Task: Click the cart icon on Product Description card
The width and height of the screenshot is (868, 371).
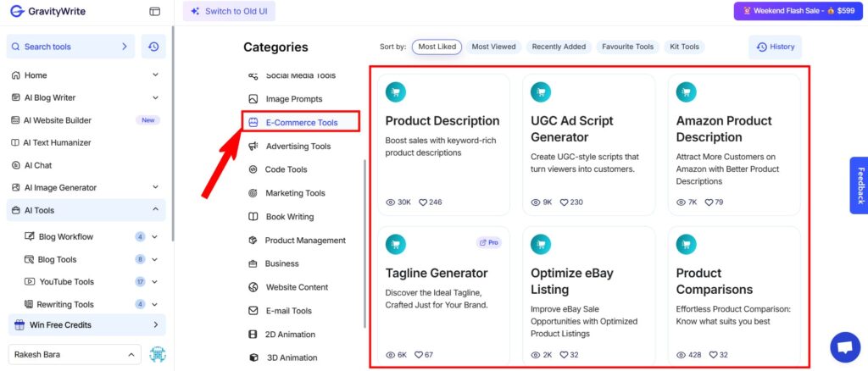Action: (x=396, y=92)
